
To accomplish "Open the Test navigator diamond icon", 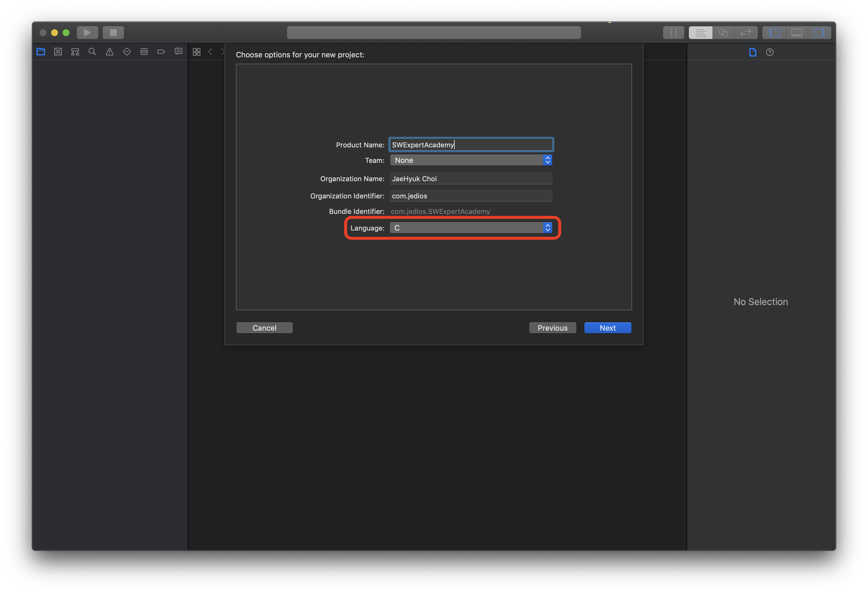I will [x=127, y=52].
